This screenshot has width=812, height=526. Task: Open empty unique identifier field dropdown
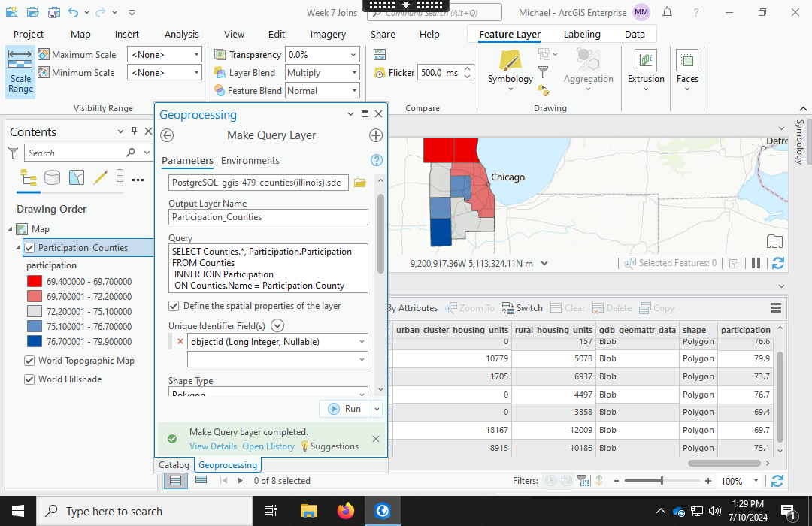coord(362,359)
